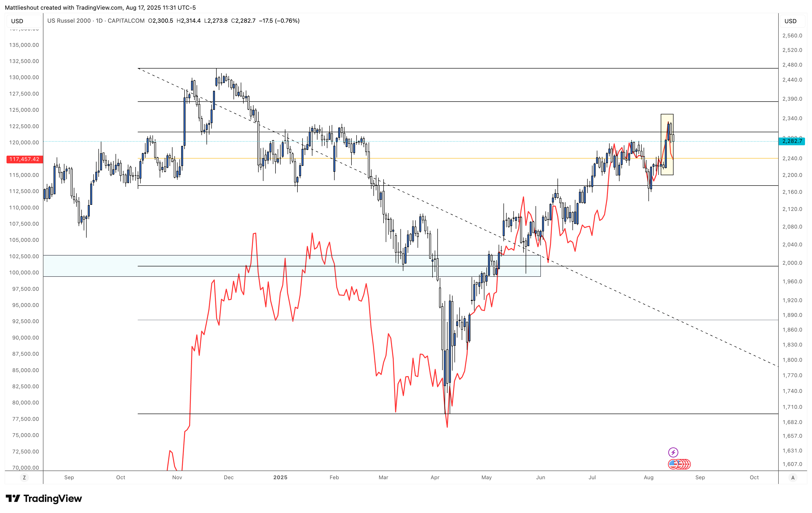Click the TradingView logo at bottom left
The width and height of the screenshot is (812, 513).
(x=44, y=499)
